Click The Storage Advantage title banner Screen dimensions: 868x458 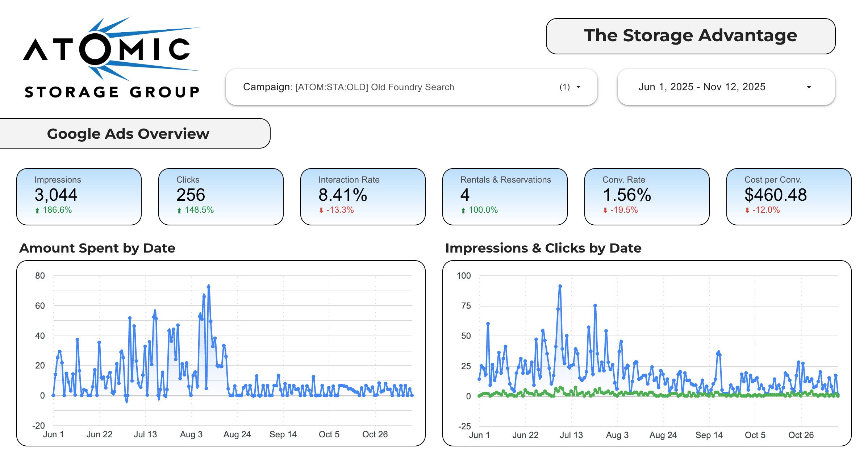[690, 36]
